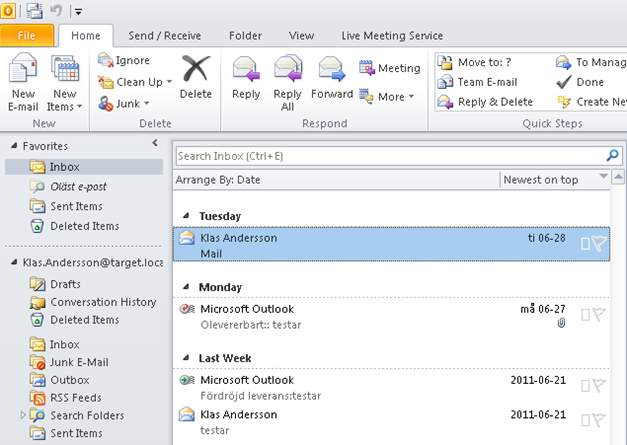Switch to the Home tab
The height and width of the screenshot is (445, 627).
coord(86,36)
